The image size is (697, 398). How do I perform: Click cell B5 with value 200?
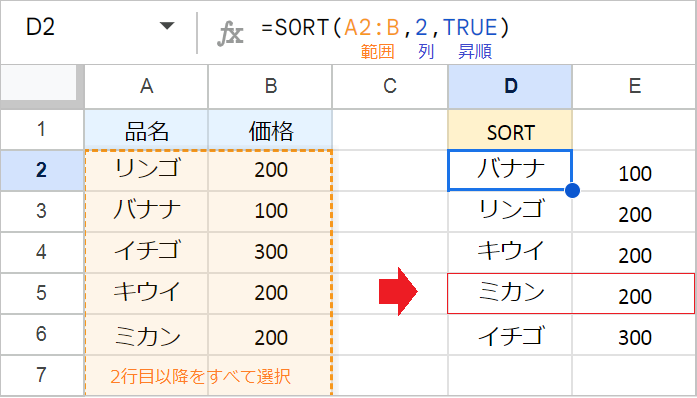270,293
